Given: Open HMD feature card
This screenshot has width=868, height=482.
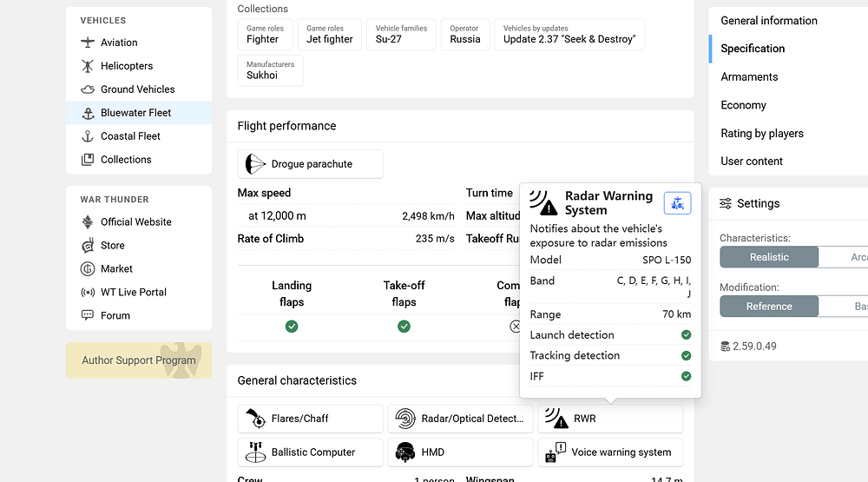Looking at the screenshot, I should point(460,452).
